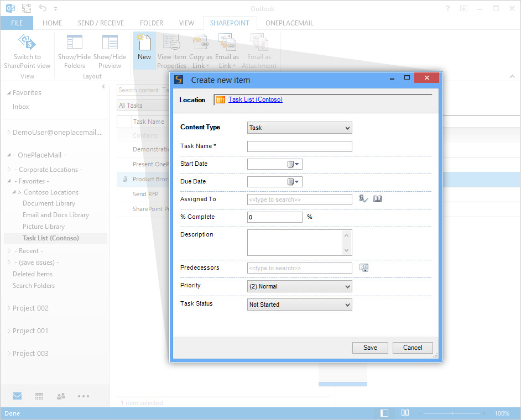Click the Outlook Undo arrow icon
The image size is (521, 420).
(42, 8)
